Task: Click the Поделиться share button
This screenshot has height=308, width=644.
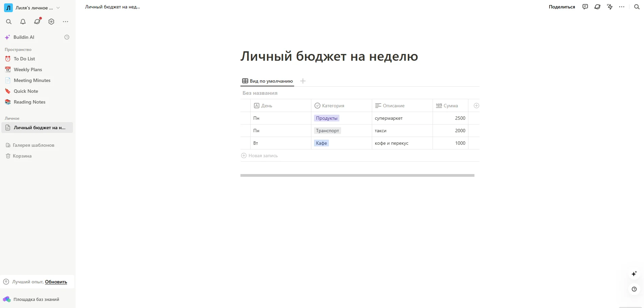Action: (562, 7)
